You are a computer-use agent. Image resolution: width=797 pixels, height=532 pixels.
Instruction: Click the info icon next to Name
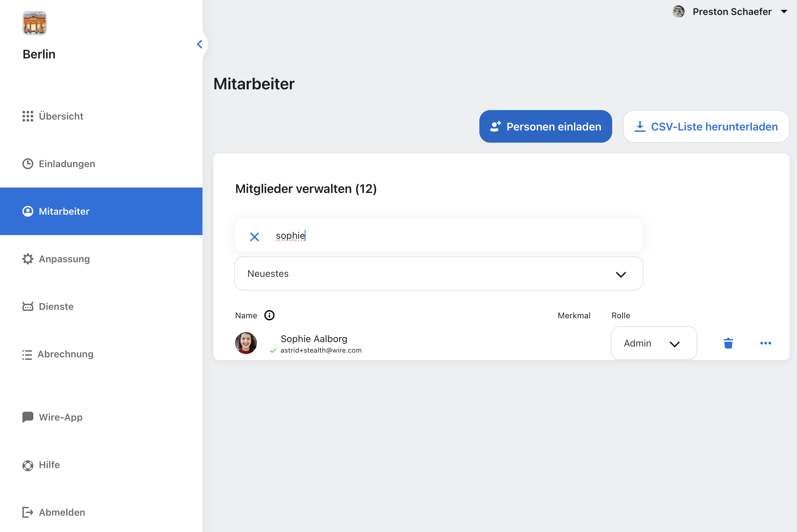coord(269,315)
